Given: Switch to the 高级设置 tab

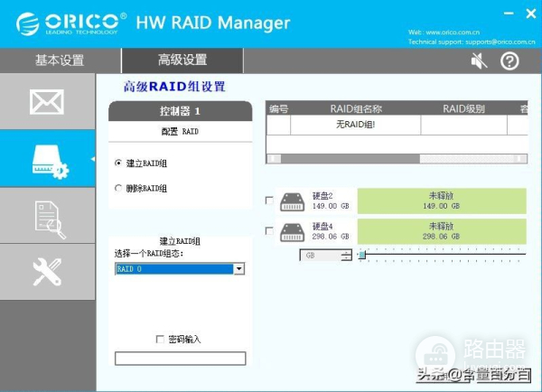Looking at the screenshot, I should coord(182,60).
